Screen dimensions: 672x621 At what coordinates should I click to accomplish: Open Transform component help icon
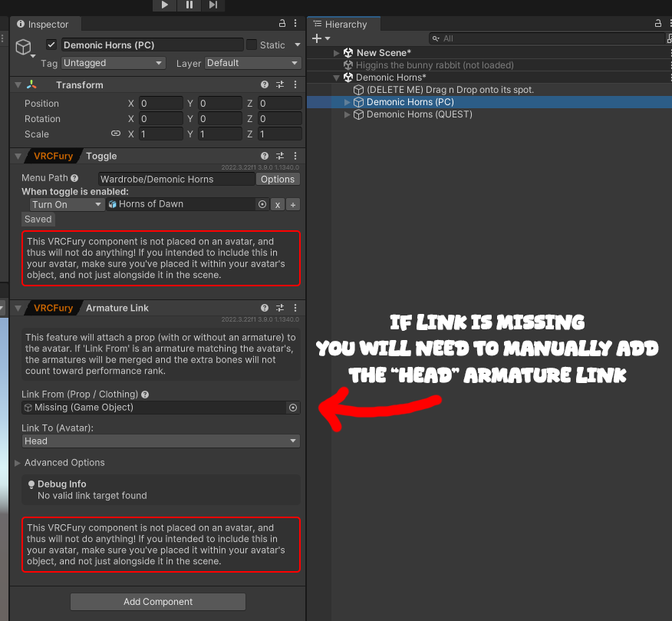265,84
